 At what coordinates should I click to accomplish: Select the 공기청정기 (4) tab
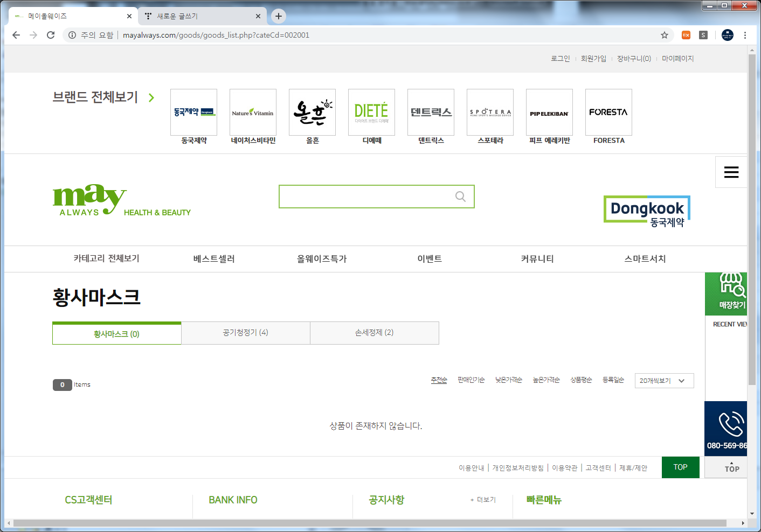tap(246, 333)
